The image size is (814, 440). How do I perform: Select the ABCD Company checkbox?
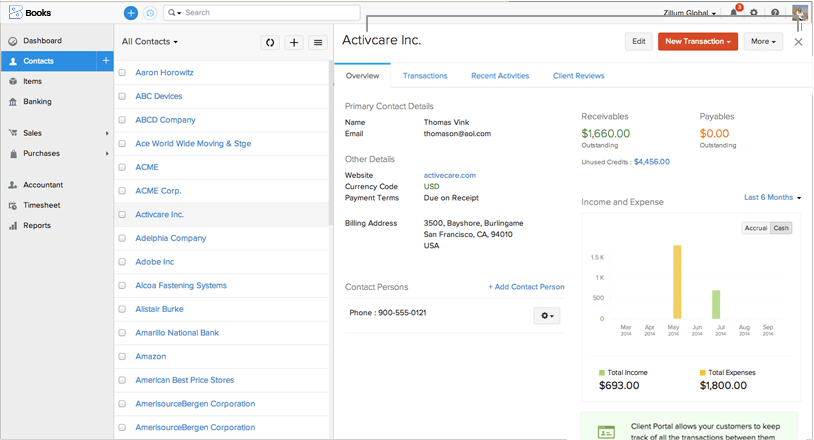coord(122,120)
